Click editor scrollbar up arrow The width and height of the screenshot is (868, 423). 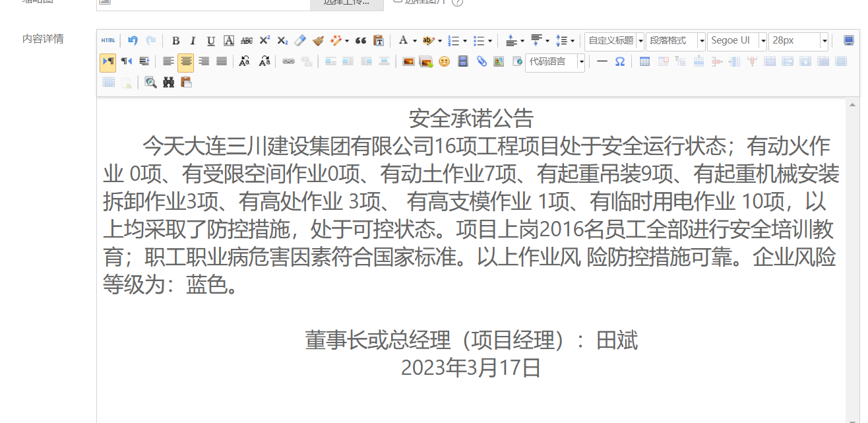click(x=852, y=106)
